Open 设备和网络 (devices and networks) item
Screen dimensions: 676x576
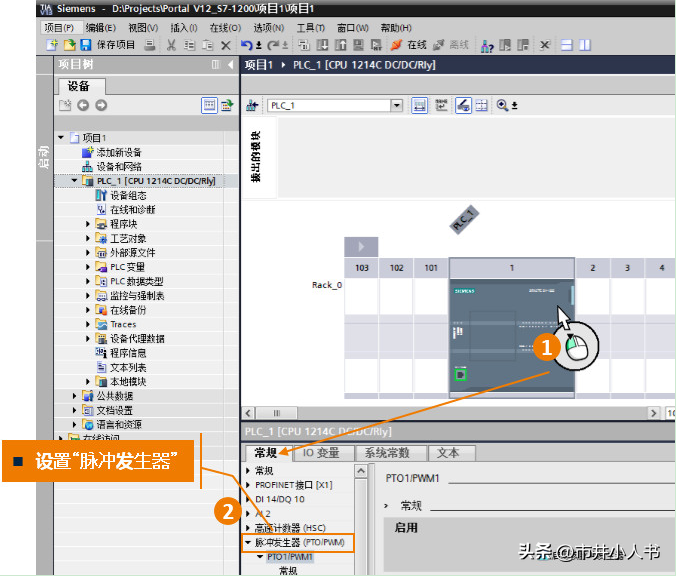(x=118, y=166)
